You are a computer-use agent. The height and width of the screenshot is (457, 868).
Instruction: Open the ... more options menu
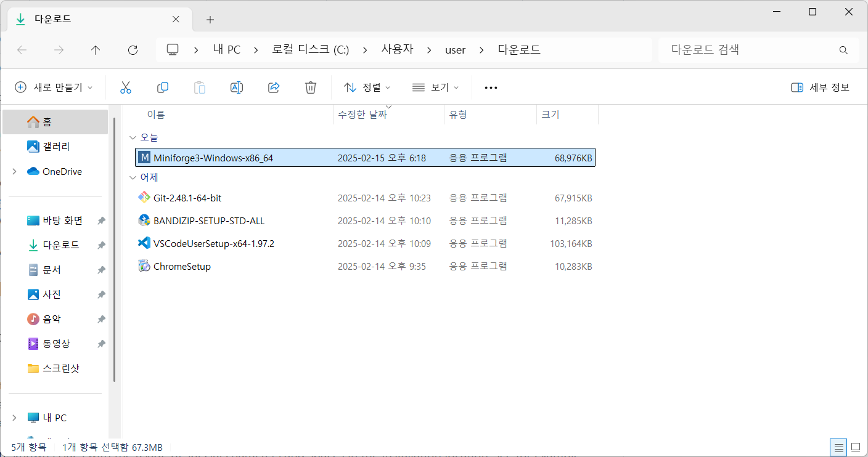tap(491, 87)
